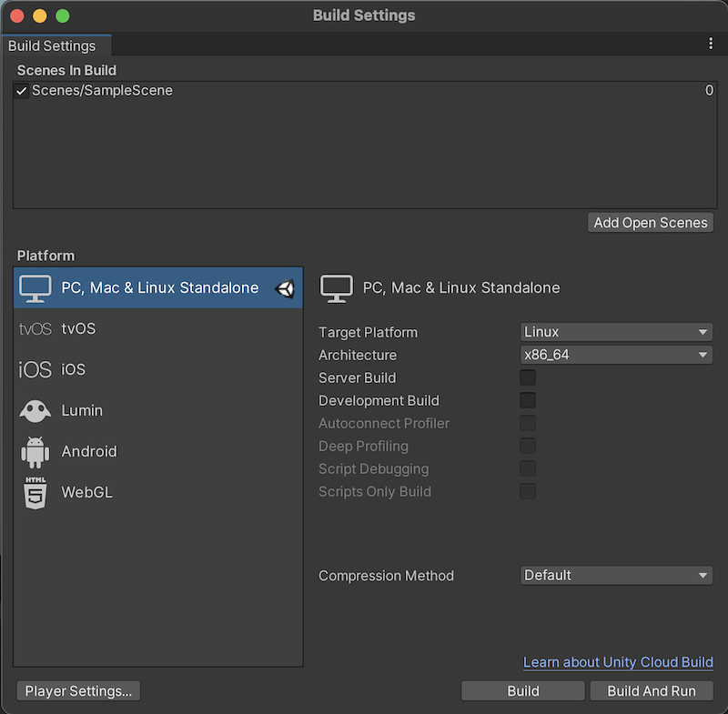Click the scene index 0 in Scenes In Build

709,90
